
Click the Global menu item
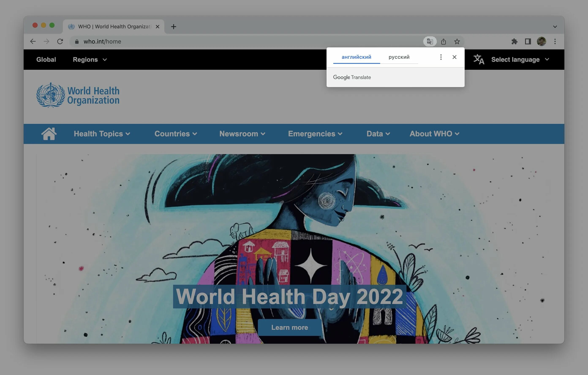click(x=46, y=59)
